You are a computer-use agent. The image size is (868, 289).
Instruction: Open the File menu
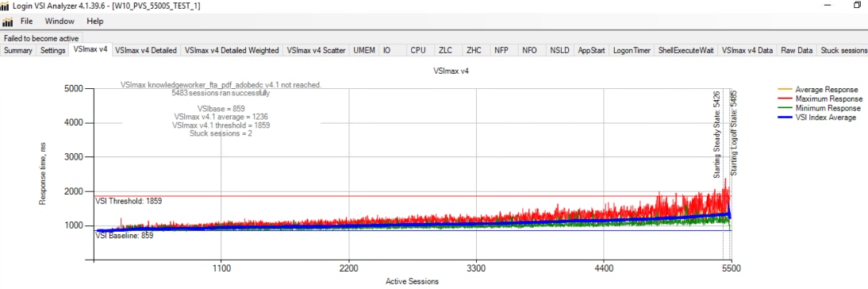26,21
